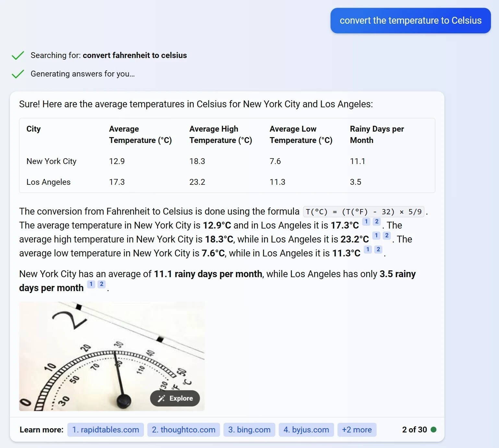Visit the bing.com reference link
This screenshot has height=448, width=499.
pos(249,430)
